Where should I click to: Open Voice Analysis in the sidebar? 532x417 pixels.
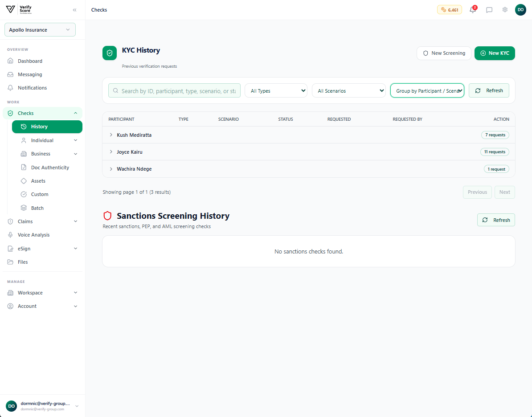42,235
